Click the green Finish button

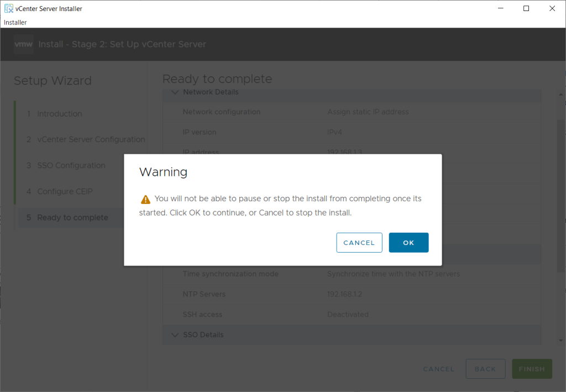click(531, 369)
